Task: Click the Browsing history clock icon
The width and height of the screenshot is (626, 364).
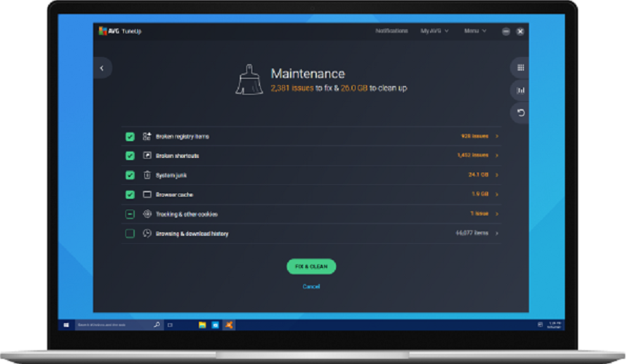Action: tap(147, 233)
